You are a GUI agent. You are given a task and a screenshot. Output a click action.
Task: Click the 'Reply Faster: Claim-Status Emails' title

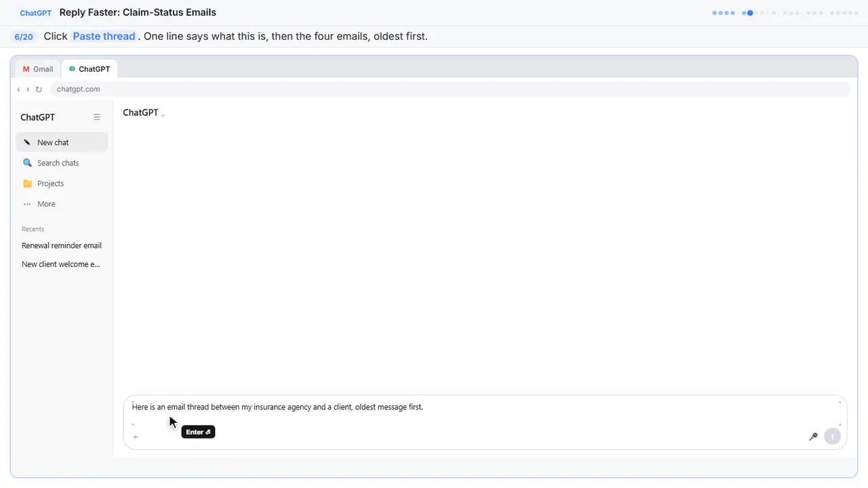(x=138, y=12)
